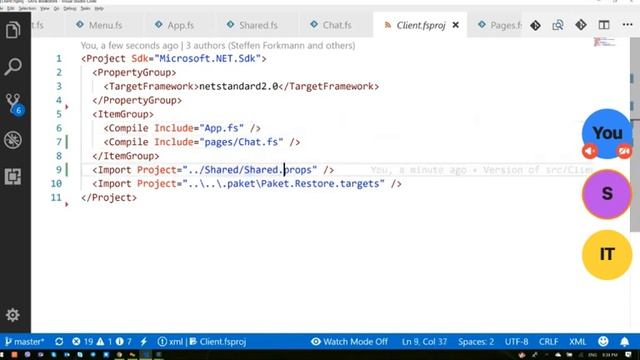The width and height of the screenshot is (640, 360).
Task: Click the IT participant avatar
Action: [607, 254]
